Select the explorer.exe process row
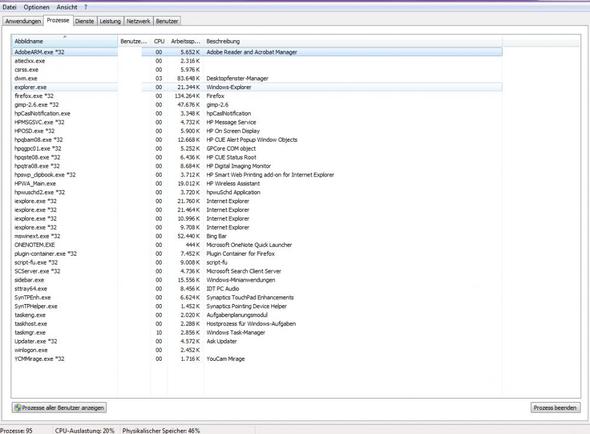Image resolution: width=590 pixels, height=434 pixels. pyautogui.click(x=257, y=87)
